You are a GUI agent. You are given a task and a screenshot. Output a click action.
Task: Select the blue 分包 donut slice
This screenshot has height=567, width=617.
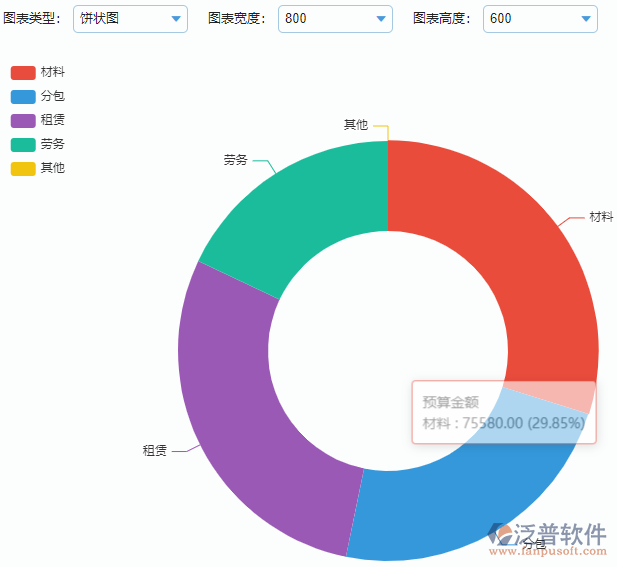[450, 510]
